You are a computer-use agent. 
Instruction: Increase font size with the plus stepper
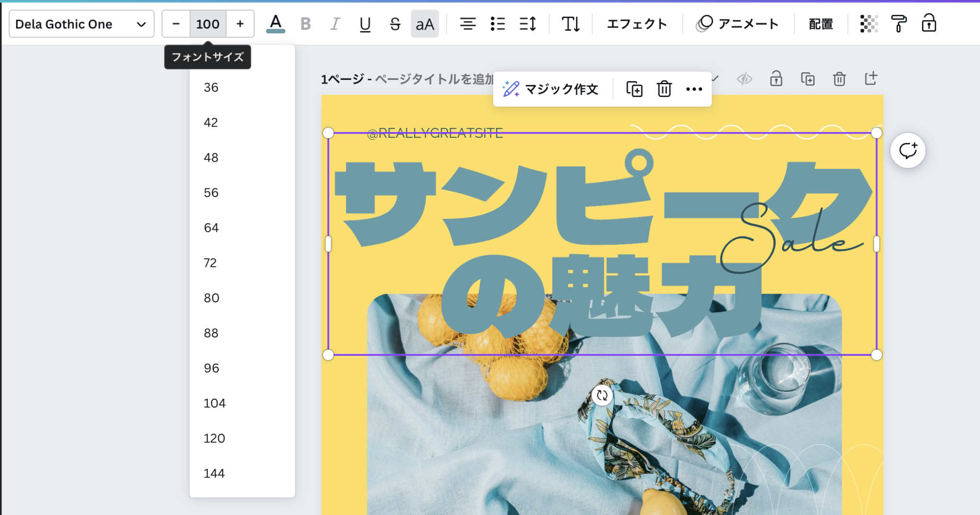coord(240,23)
